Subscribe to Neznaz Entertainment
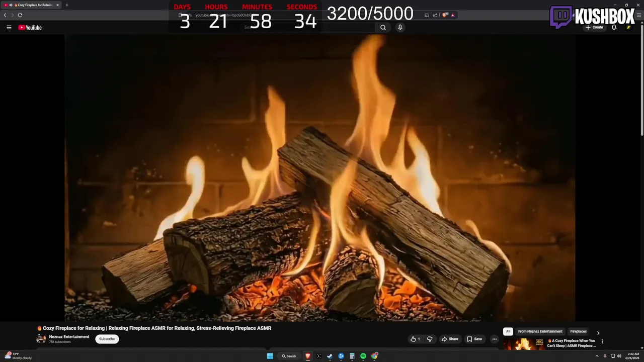Screen dimensions: 644x362 (x=107, y=339)
